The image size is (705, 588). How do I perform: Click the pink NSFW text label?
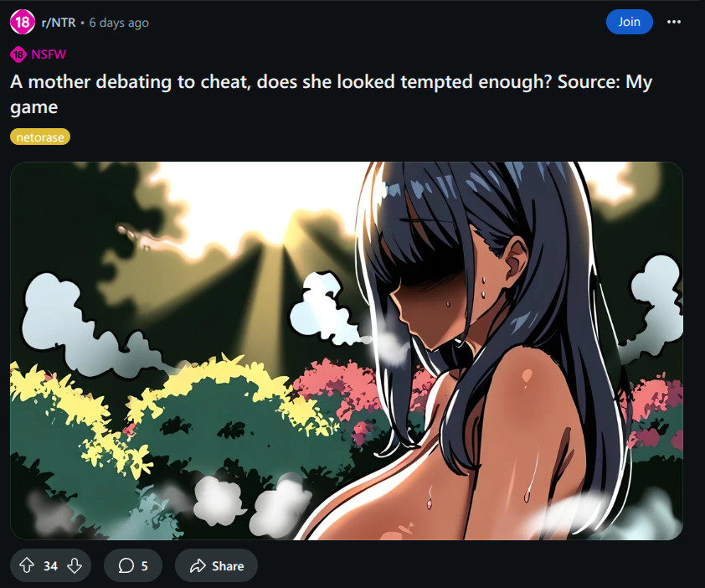coord(49,54)
